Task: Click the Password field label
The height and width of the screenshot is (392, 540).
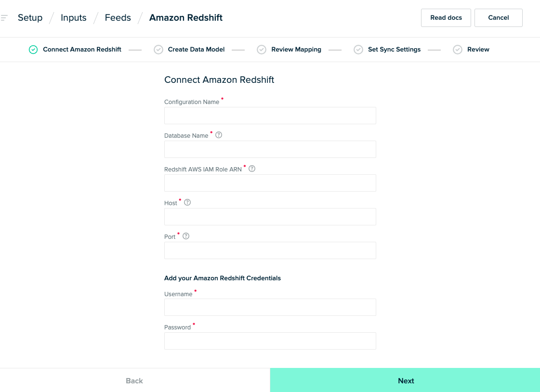Action: (177, 327)
